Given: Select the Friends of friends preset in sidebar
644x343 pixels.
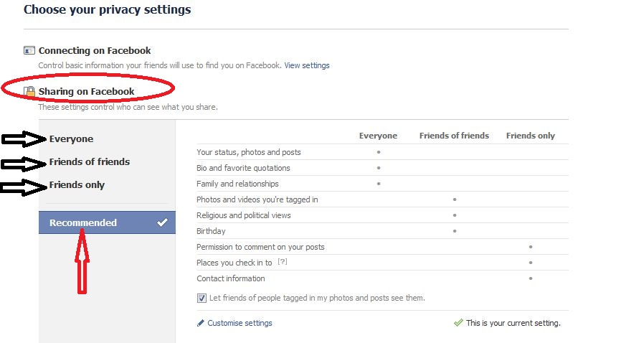Looking at the screenshot, I should 90,162.
